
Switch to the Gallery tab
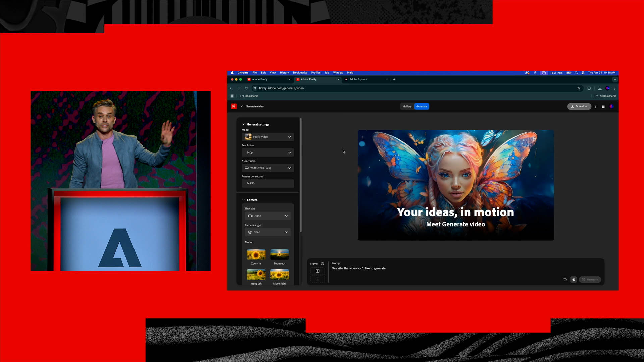tap(407, 106)
